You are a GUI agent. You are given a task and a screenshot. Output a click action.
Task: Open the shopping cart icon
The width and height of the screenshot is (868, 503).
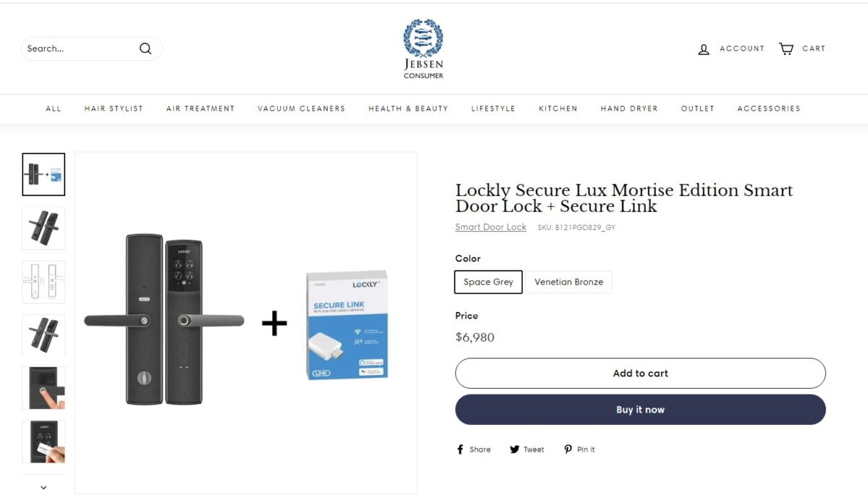(786, 48)
